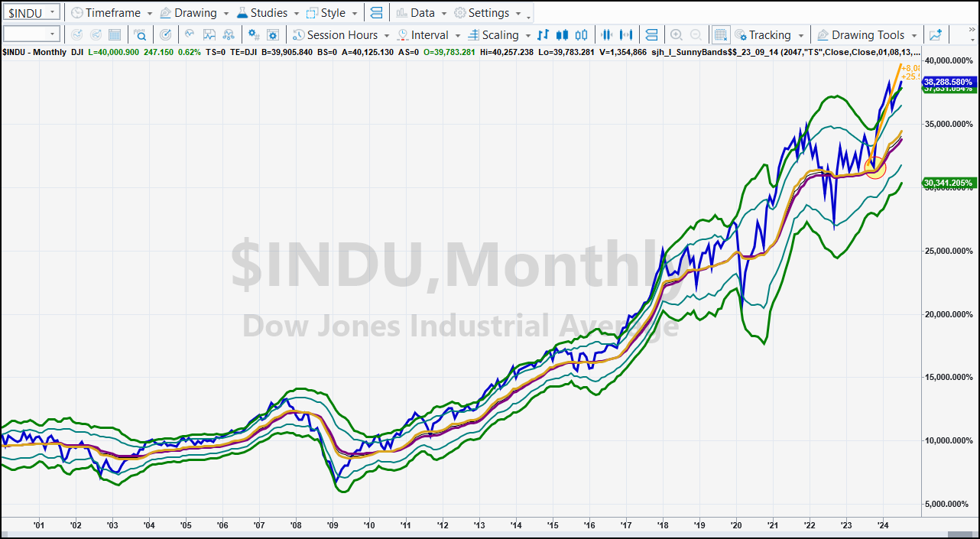Click the 'Lo=39,783.281' value
The height and width of the screenshot is (539, 980).
[x=566, y=52]
